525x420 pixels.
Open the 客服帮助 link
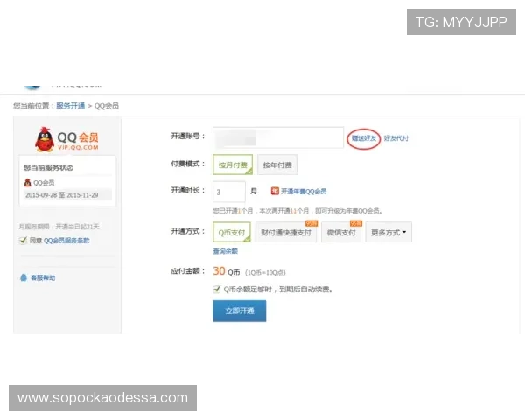[x=43, y=277]
